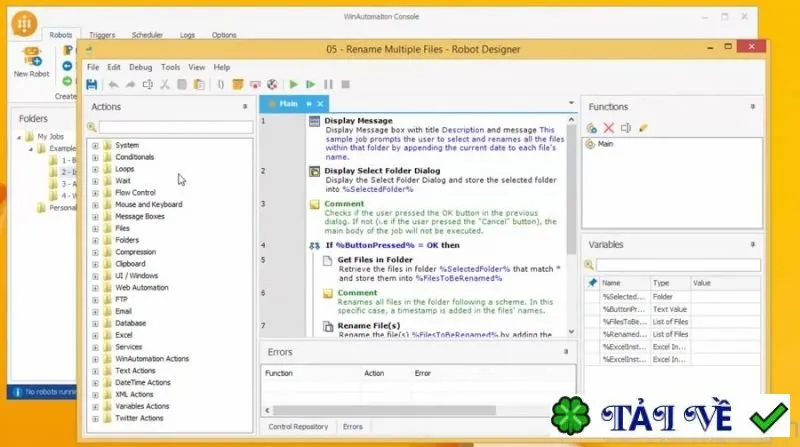Stop the robot execution

345,84
